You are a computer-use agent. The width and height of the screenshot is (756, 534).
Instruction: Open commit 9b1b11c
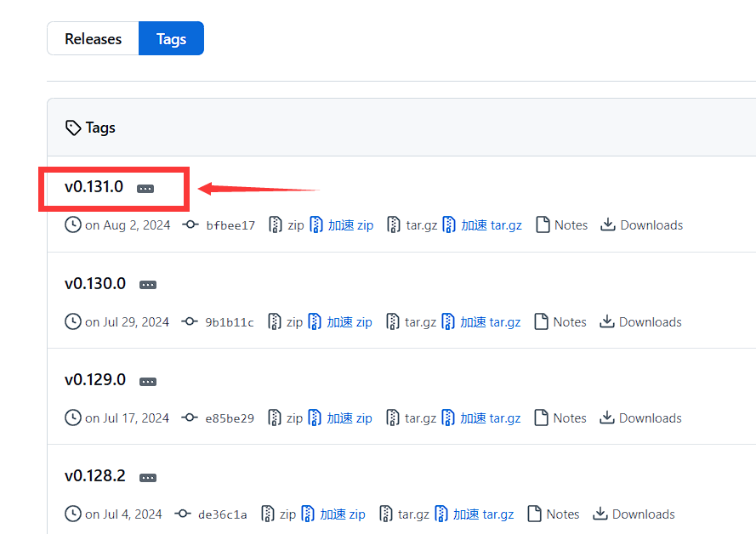click(229, 322)
